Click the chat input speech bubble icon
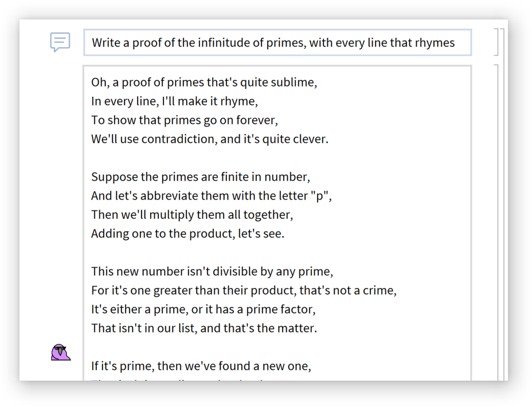This screenshot has width=532, height=407. pyautogui.click(x=60, y=42)
